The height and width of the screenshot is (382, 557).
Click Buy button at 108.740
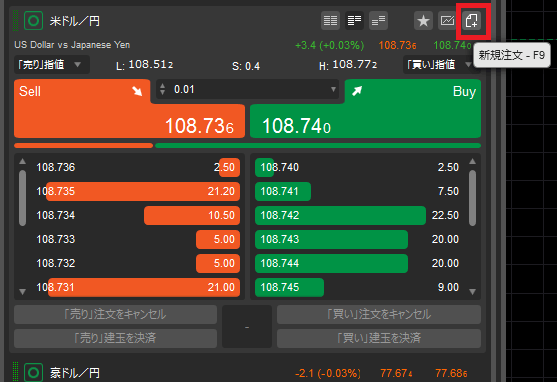pos(366,109)
